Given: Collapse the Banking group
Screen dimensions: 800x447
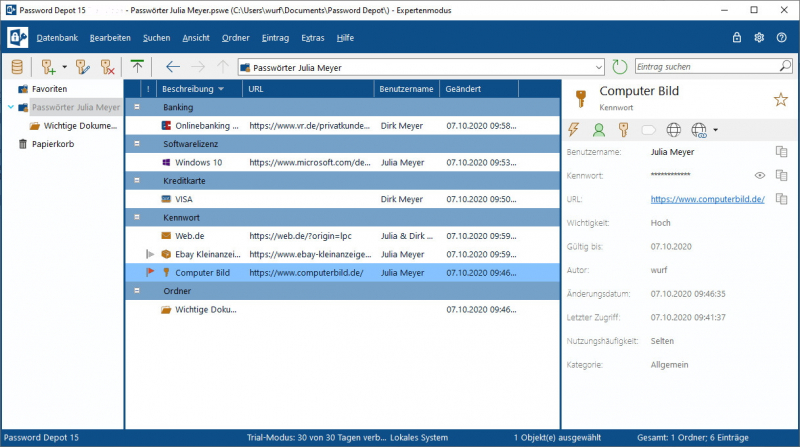Looking at the screenshot, I should pos(137,107).
